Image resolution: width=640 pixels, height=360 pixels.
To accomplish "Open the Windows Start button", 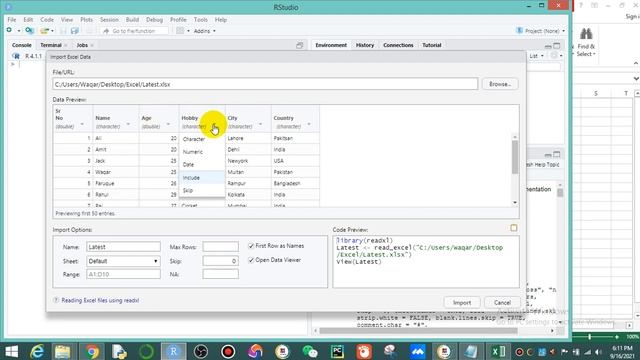I will 11,351.
